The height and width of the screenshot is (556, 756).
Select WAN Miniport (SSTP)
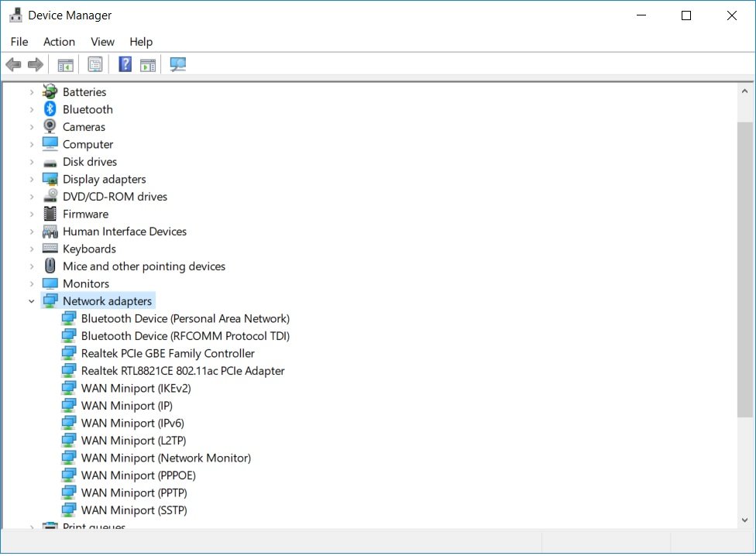click(x=134, y=510)
